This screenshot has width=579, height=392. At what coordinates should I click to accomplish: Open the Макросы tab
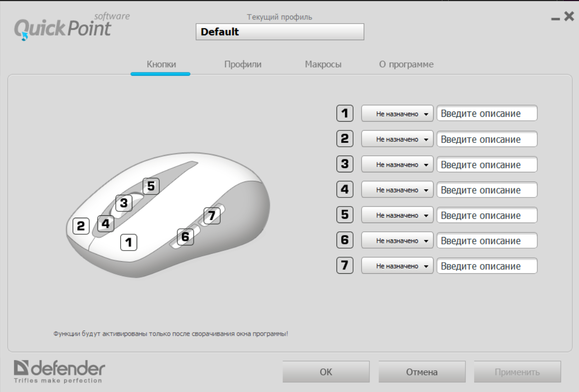(323, 64)
